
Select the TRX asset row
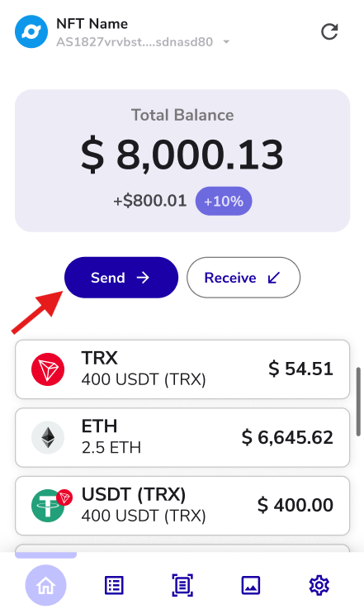(x=182, y=369)
